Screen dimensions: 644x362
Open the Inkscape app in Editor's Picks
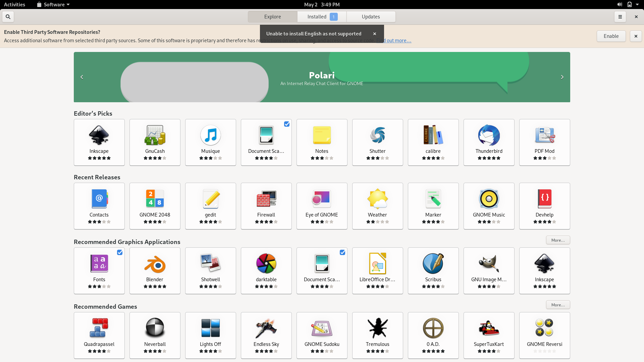click(99, 142)
